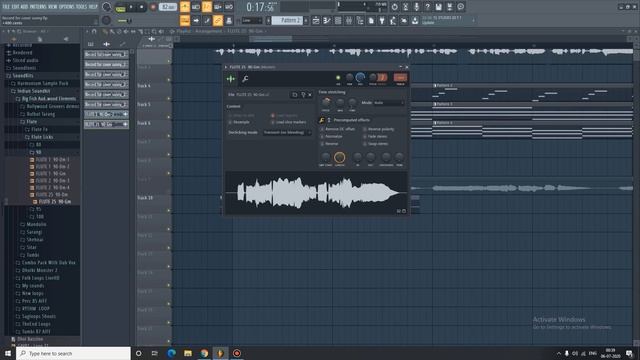Select the highlighted FLUTE 25 90-Gm sample file

55,202
